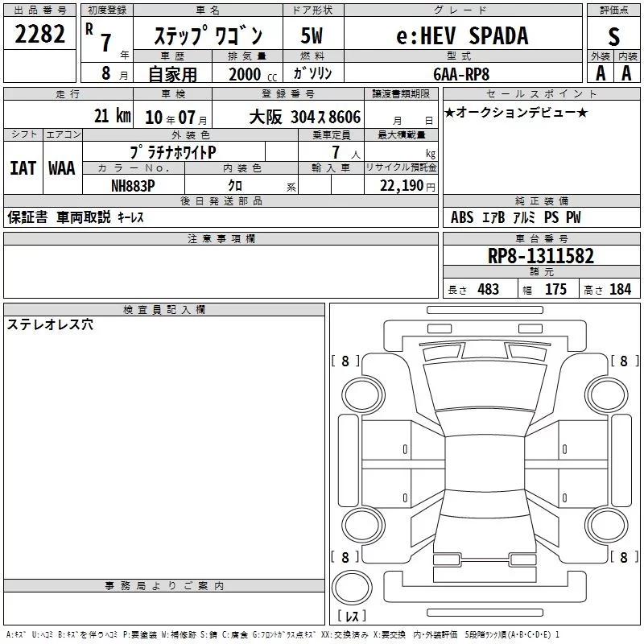The image size is (644, 644).
Task: Click equipment list ABS エアB アルミ PS PW
Action: point(515,217)
